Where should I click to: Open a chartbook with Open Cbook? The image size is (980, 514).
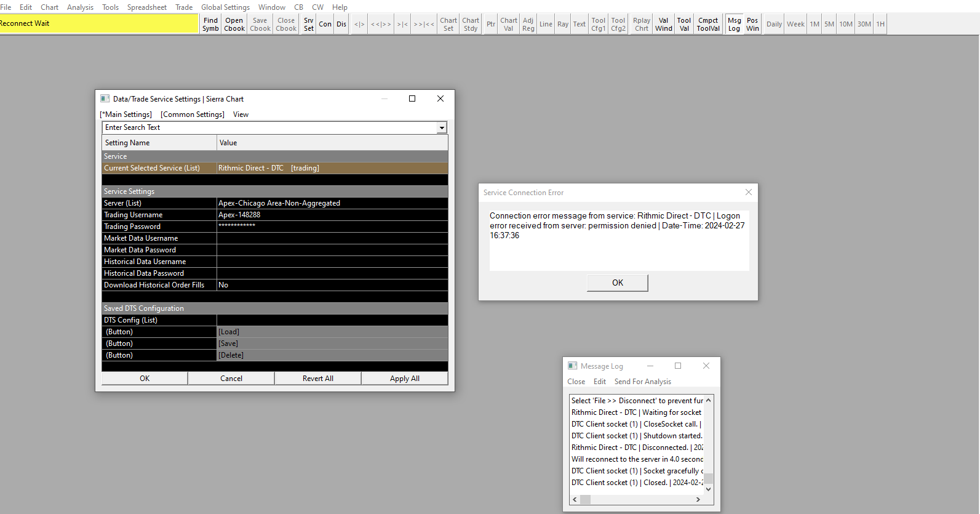tap(234, 24)
